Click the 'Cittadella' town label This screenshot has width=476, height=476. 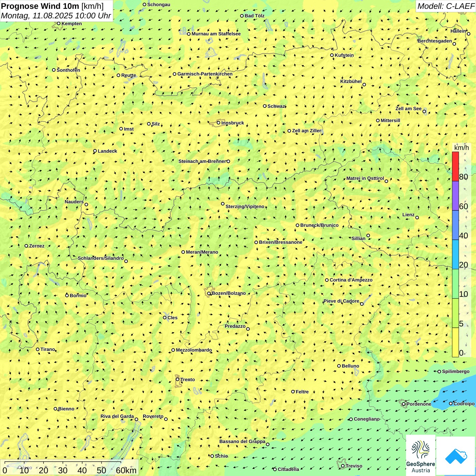[288, 469]
